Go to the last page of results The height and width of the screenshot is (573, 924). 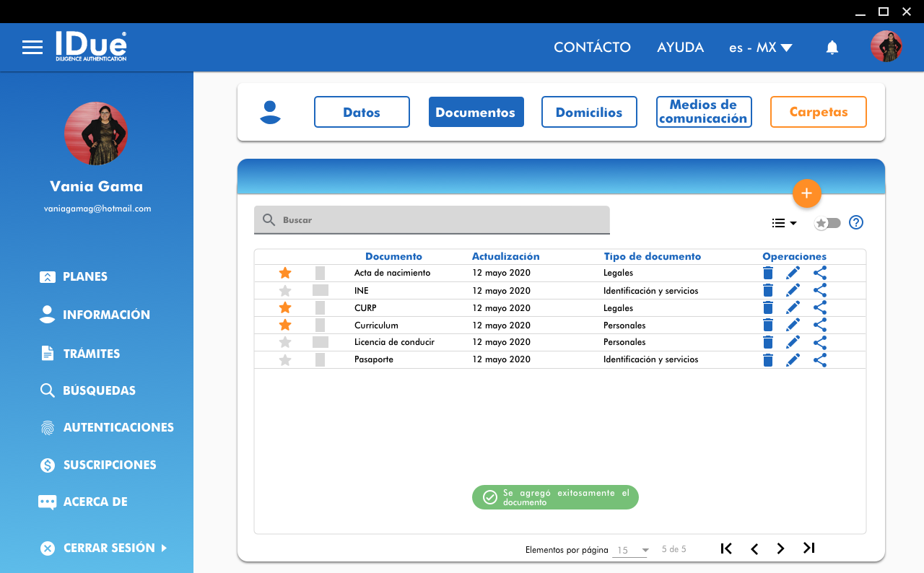808,548
